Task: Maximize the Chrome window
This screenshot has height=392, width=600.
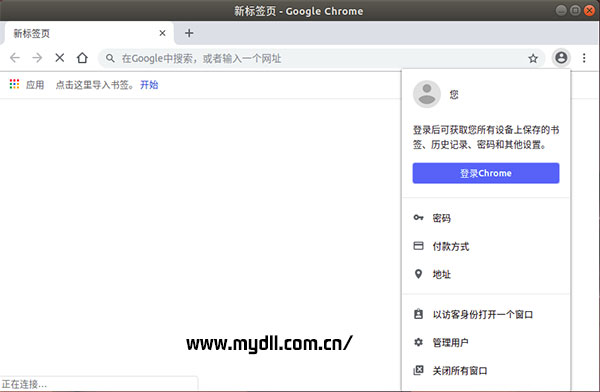Action: [x=575, y=10]
